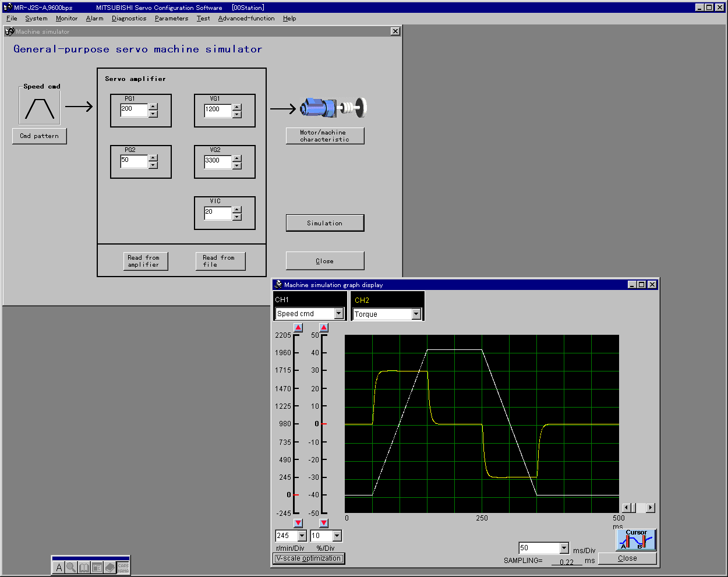Toggle the CAPS KANA indicator on IME bar
Image resolution: width=728 pixels, height=577 pixels.
123,567
